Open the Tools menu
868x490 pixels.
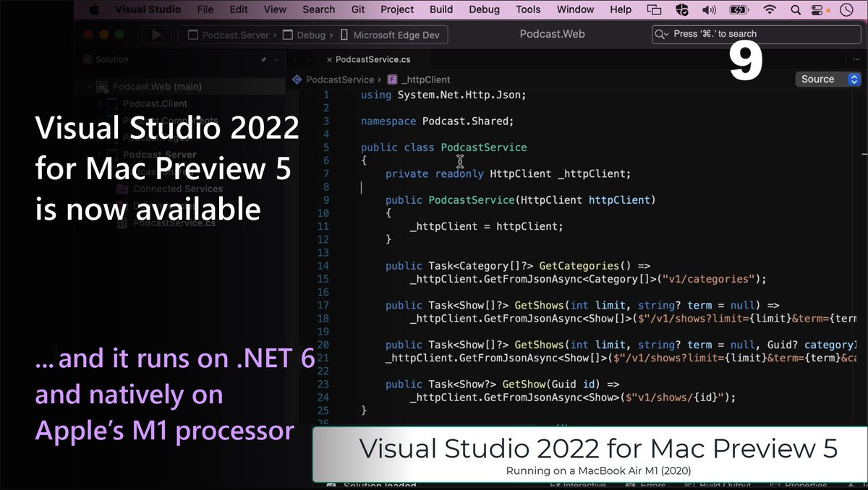click(528, 9)
